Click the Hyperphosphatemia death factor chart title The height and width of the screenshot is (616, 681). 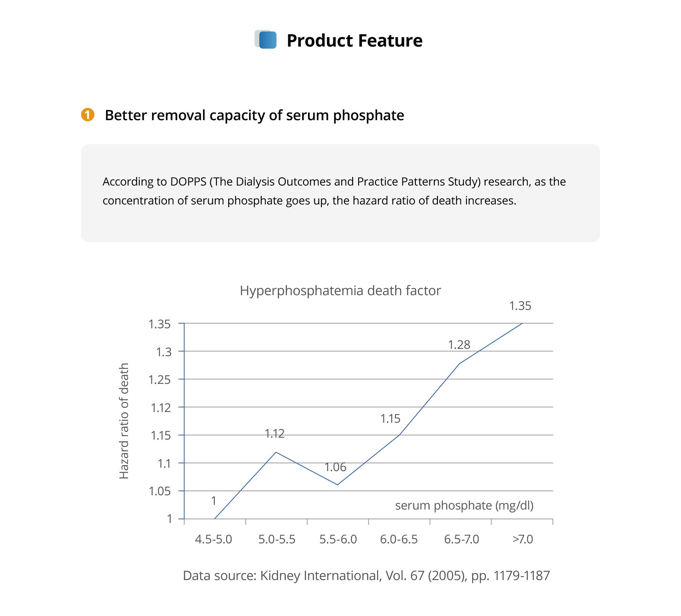pos(340,290)
